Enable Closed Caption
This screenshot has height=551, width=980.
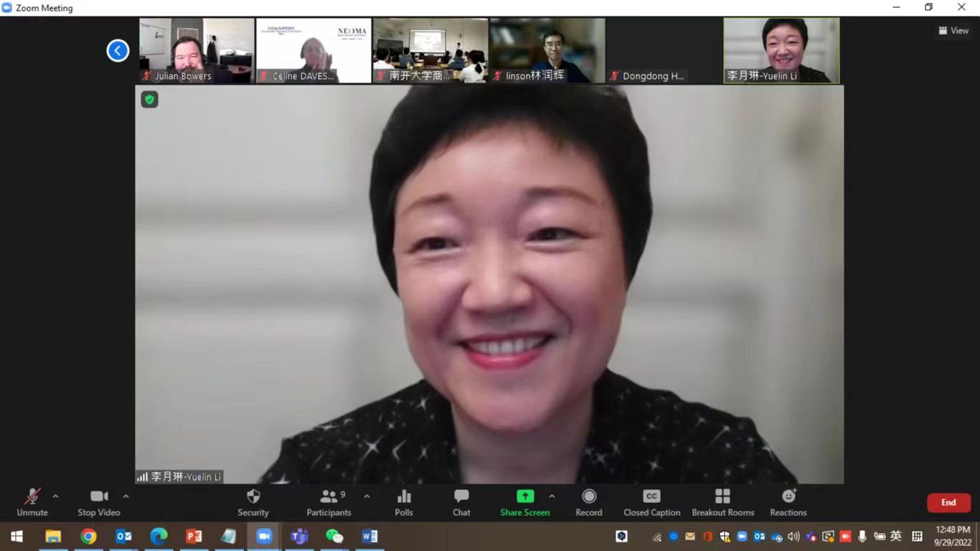tap(651, 502)
